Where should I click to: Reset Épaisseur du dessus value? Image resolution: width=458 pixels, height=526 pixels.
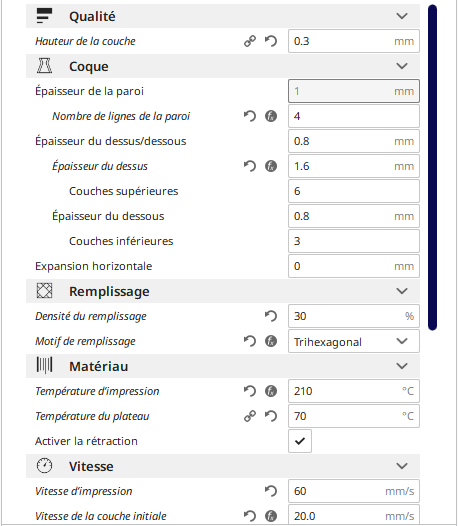pyautogui.click(x=250, y=166)
